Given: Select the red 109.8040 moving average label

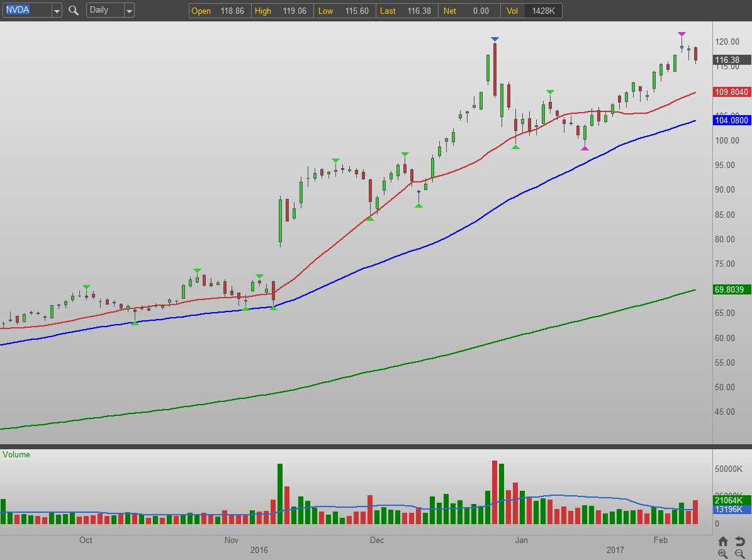Looking at the screenshot, I should pyautogui.click(x=732, y=92).
